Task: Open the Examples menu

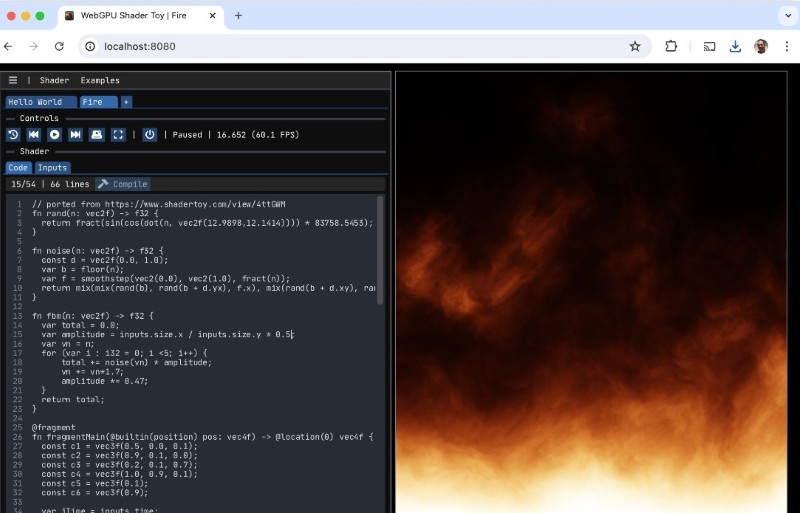Action: coord(100,80)
